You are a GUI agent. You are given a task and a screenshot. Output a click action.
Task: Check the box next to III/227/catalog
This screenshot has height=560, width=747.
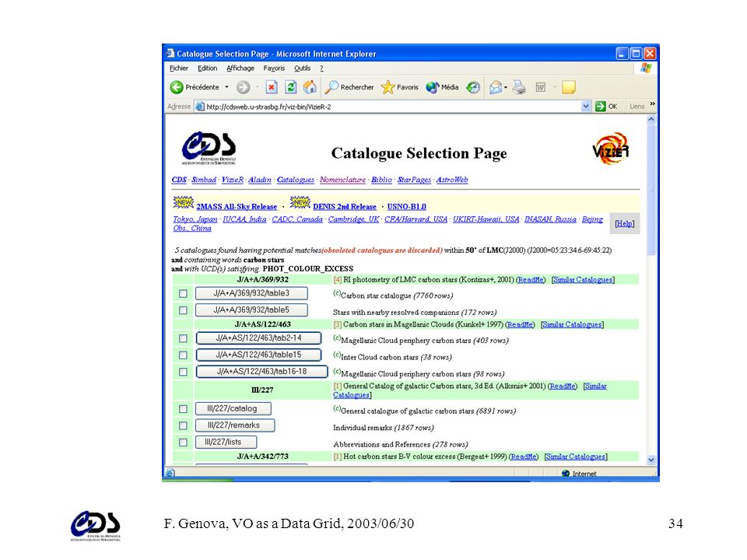(183, 409)
